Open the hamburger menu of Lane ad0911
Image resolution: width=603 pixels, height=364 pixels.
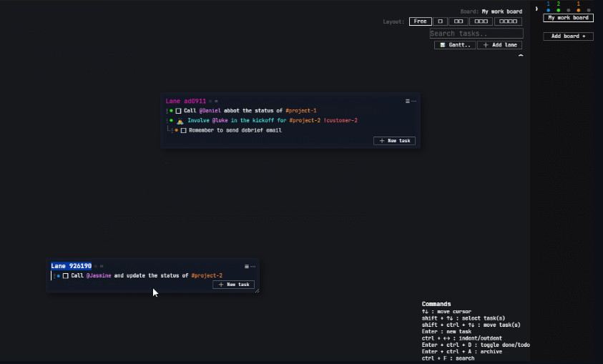[408, 102]
